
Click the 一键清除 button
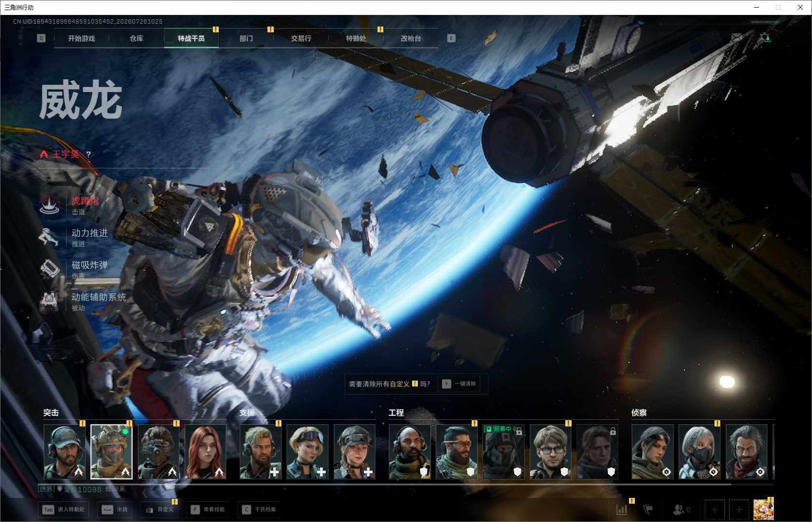coord(459,384)
